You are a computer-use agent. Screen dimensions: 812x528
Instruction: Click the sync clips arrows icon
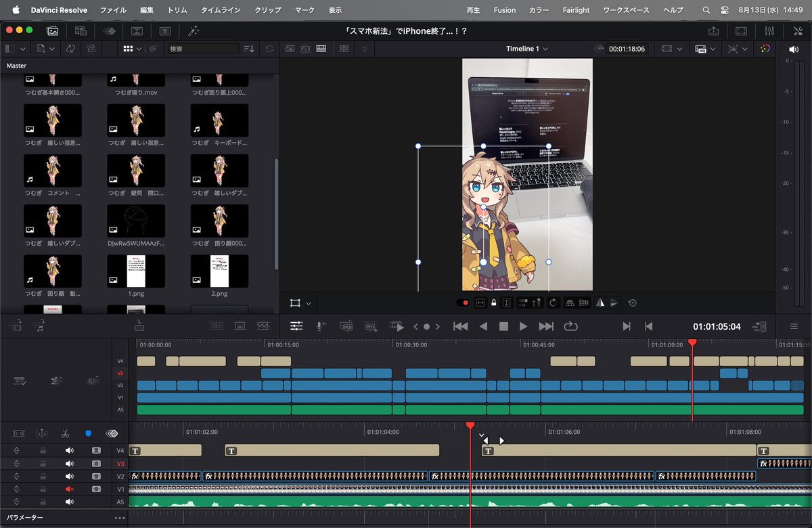[70, 49]
